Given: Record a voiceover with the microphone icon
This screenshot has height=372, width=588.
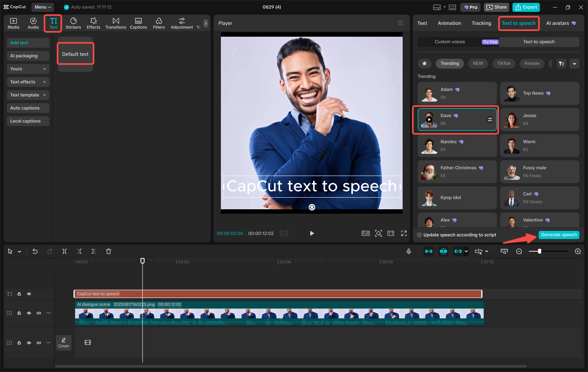Looking at the screenshot, I should coord(409,251).
